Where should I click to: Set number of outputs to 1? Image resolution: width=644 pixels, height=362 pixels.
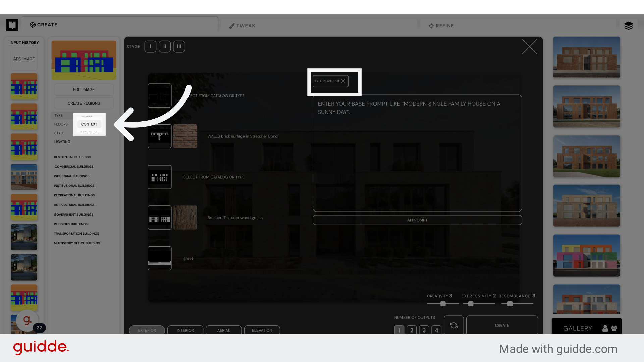[399, 330]
